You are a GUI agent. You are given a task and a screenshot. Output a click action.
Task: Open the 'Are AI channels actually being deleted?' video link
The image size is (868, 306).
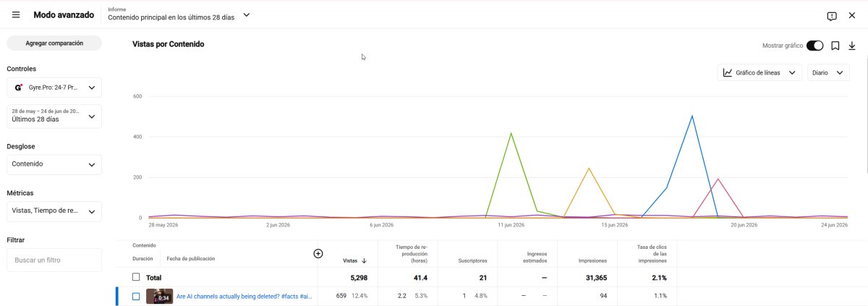(244, 296)
